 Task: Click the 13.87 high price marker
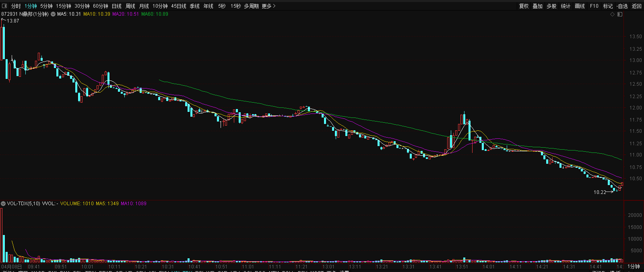13,21
